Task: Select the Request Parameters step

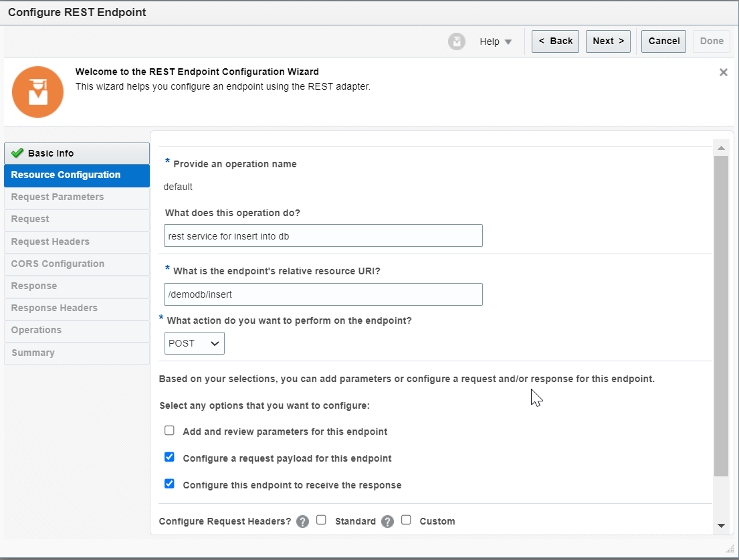Action: [58, 197]
